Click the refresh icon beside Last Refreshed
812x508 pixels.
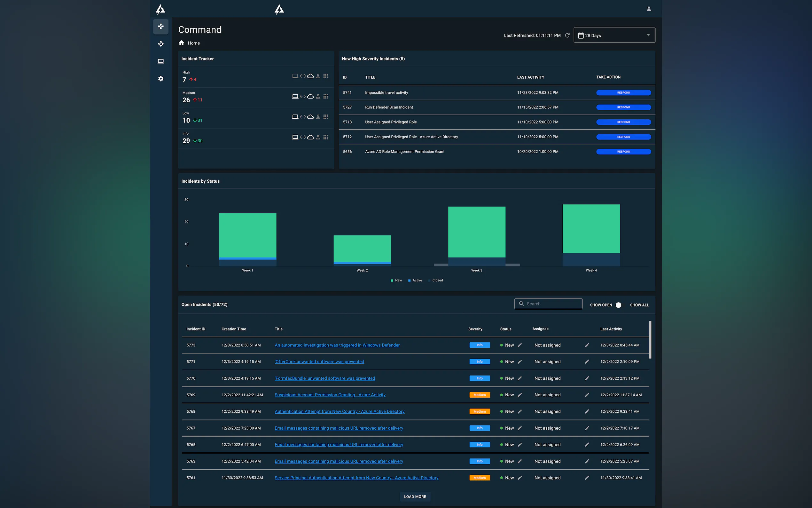pyautogui.click(x=567, y=35)
